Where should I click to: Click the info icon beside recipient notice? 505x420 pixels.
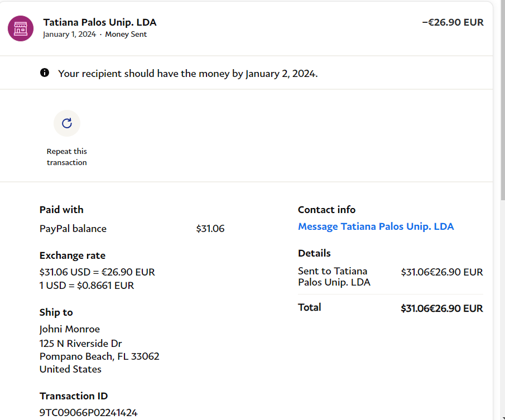point(45,73)
